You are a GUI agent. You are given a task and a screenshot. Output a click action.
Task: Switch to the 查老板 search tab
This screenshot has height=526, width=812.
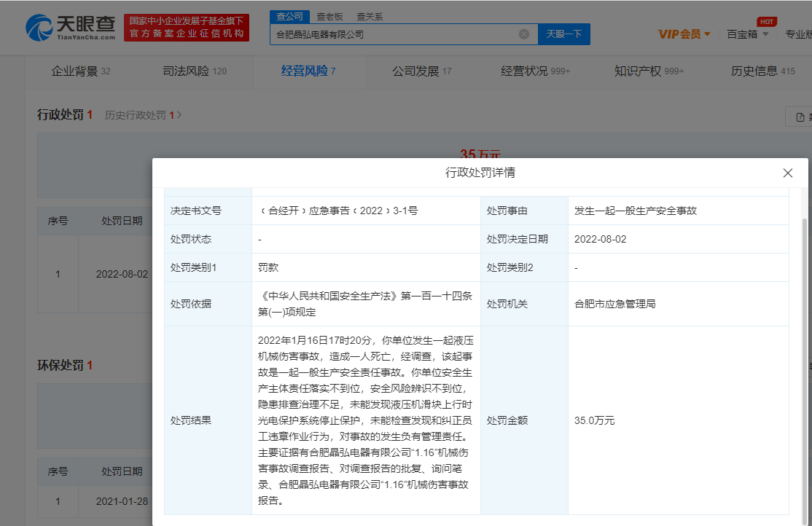tap(329, 16)
